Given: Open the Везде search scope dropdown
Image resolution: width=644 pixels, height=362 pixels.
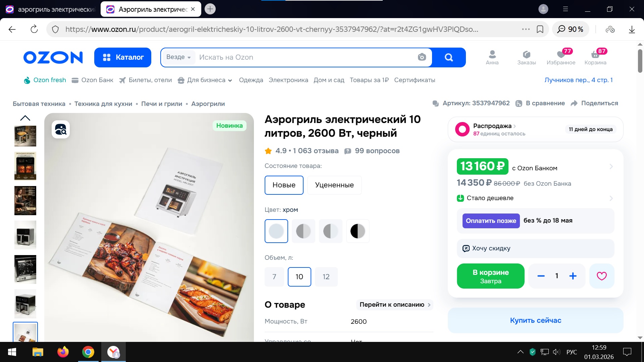Looking at the screenshot, I should tap(178, 57).
